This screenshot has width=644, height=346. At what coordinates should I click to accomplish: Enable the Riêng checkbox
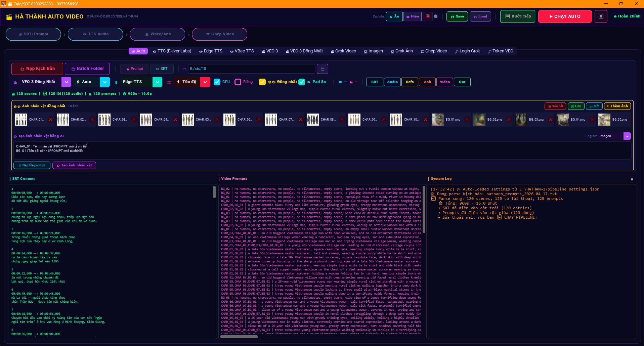tap(238, 82)
